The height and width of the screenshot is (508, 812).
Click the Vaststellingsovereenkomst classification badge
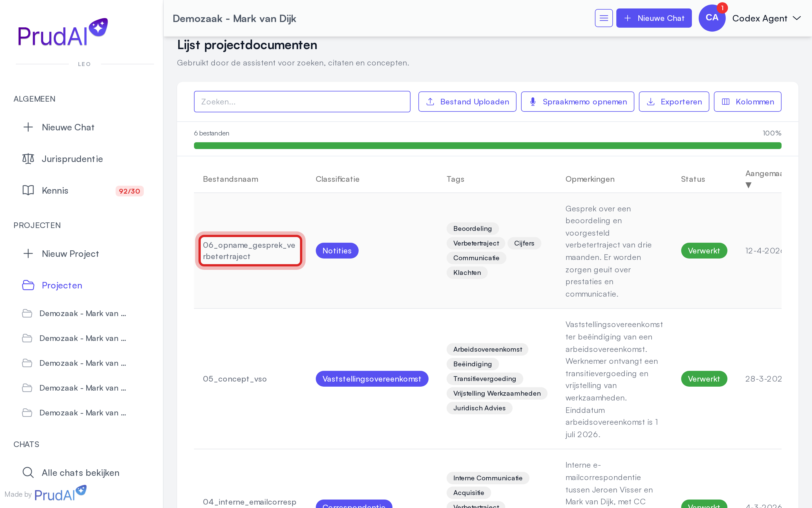pos(372,379)
